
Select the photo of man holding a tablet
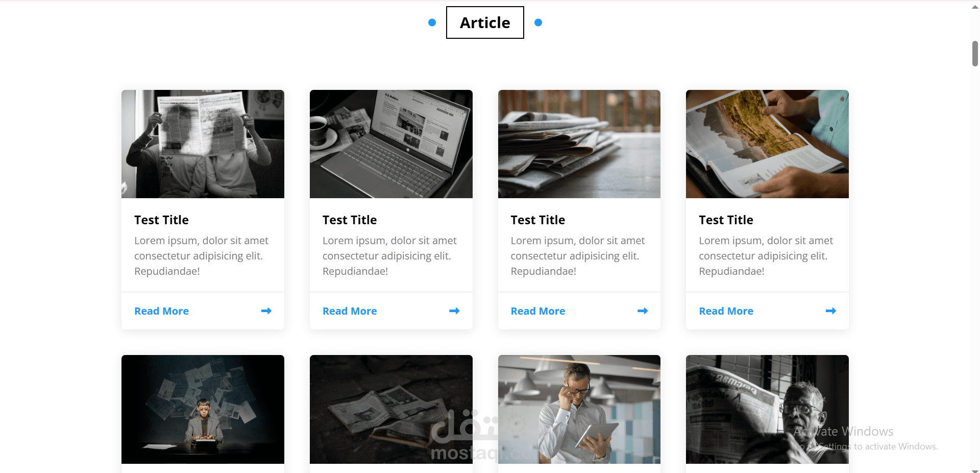(x=579, y=409)
